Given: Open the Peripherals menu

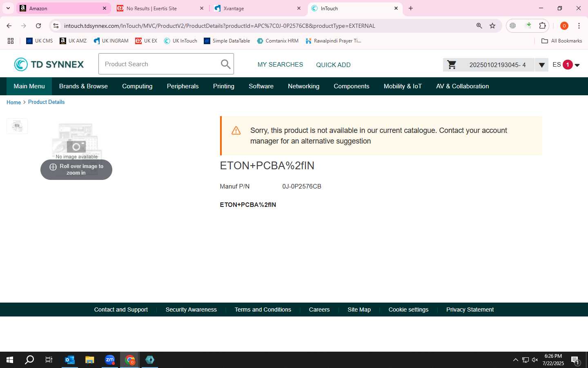Looking at the screenshot, I should tap(183, 86).
